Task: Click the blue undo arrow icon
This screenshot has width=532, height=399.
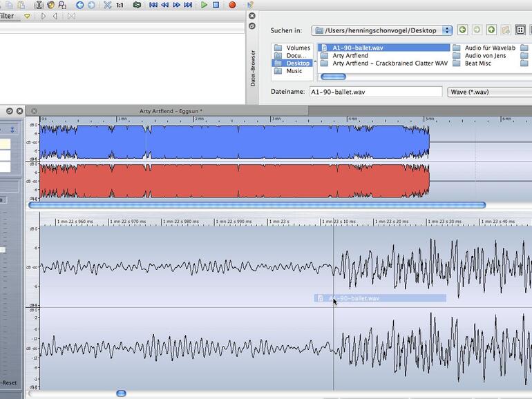Action: (x=79, y=5)
